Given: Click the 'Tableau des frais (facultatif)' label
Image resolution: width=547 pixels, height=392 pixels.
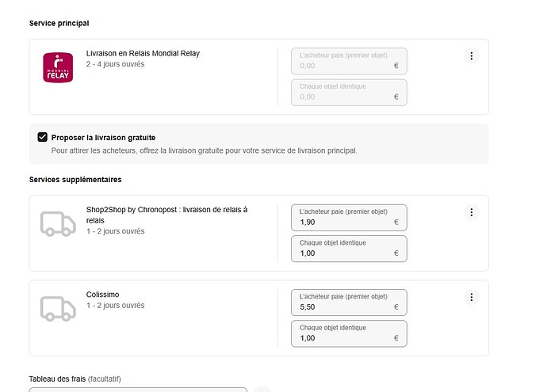Looking at the screenshot, I should [x=75, y=379].
